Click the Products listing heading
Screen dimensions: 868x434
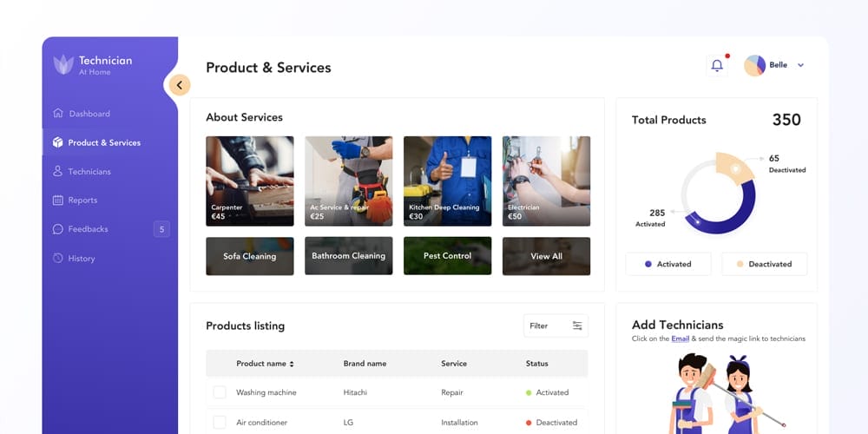point(246,326)
